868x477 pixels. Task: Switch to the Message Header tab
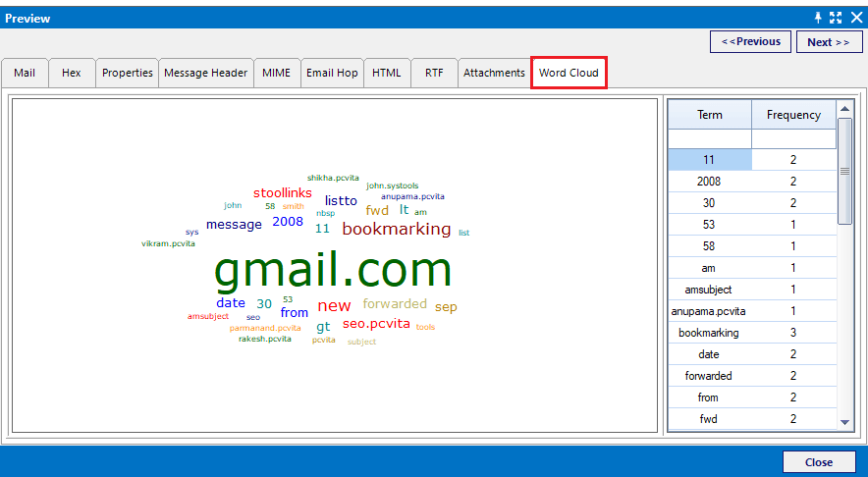point(206,73)
